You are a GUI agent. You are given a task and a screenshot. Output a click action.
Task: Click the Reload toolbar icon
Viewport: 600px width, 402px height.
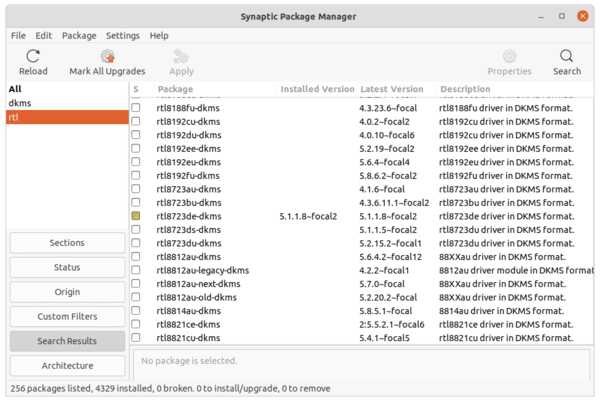click(x=33, y=56)
